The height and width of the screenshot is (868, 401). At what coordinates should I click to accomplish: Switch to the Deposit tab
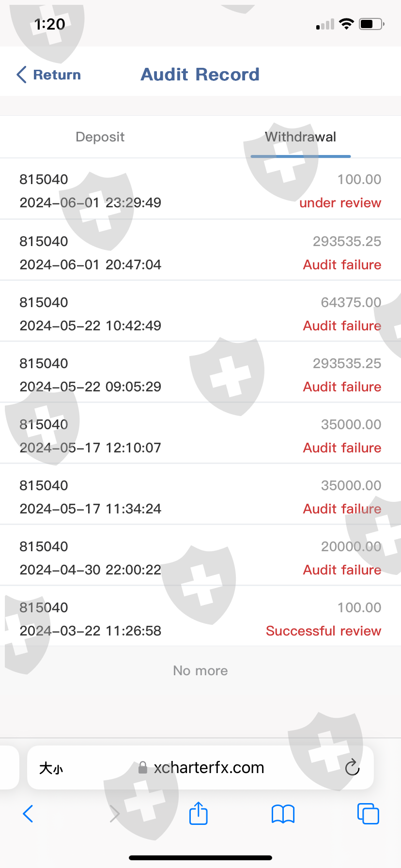(100, 137)
